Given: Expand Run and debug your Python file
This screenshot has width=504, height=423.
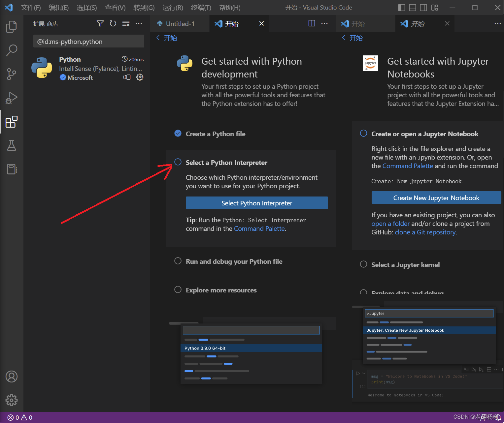Looking at the screenshot, I should [234, 261].
